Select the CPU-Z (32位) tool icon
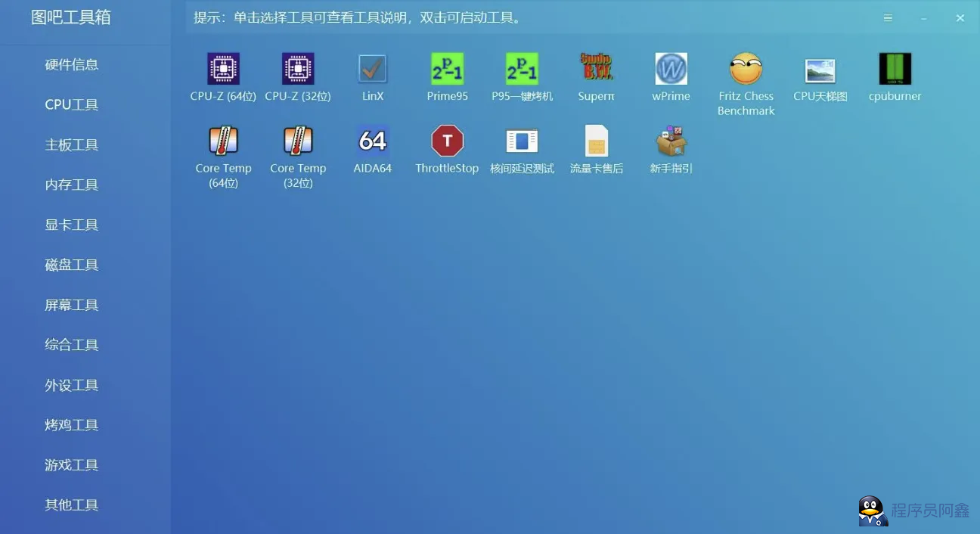Image resolution: width=980 pixels, height=534 pixels. tap(298, 69)
